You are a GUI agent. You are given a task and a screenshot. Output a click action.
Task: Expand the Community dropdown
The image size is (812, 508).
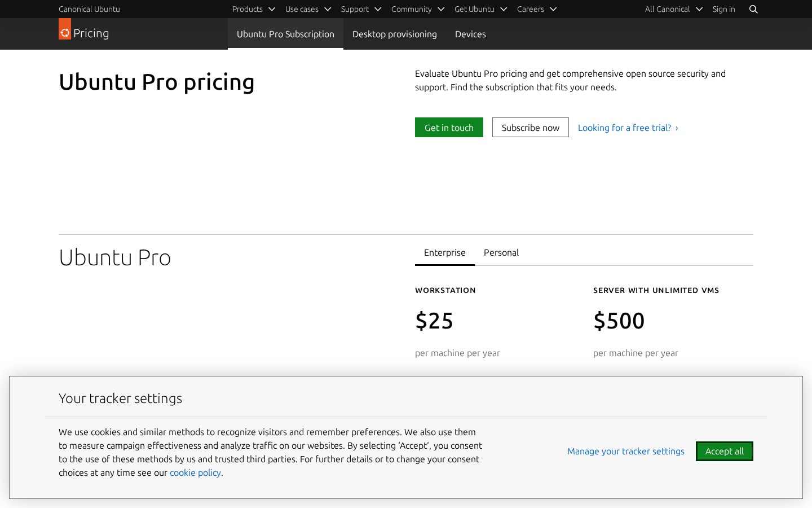click(x=418, y=9)
